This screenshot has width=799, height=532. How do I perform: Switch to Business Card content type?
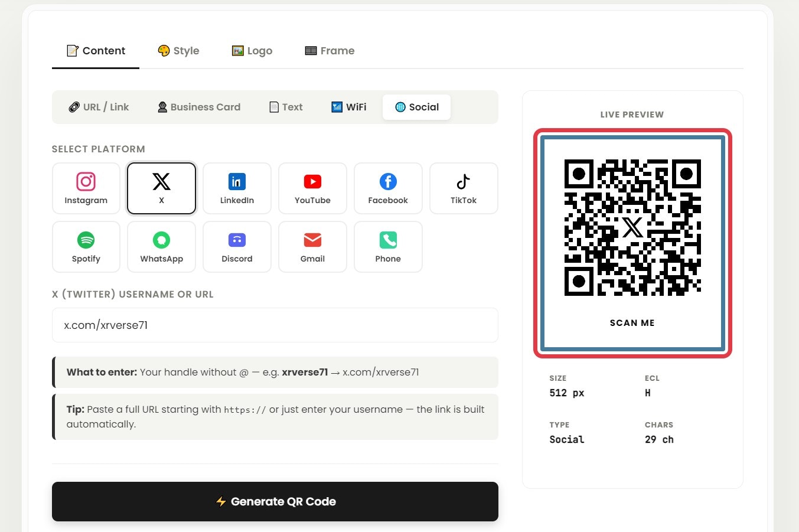pos(198,107)
